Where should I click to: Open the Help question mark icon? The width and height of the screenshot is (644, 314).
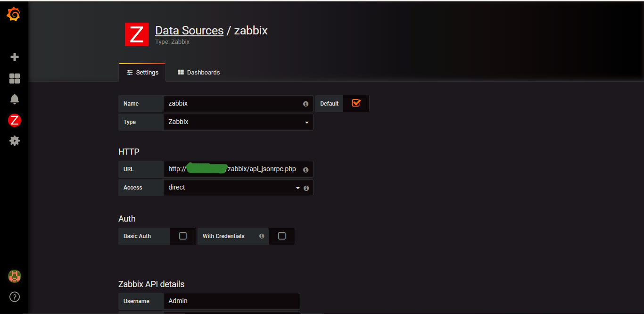click(15, 297)
